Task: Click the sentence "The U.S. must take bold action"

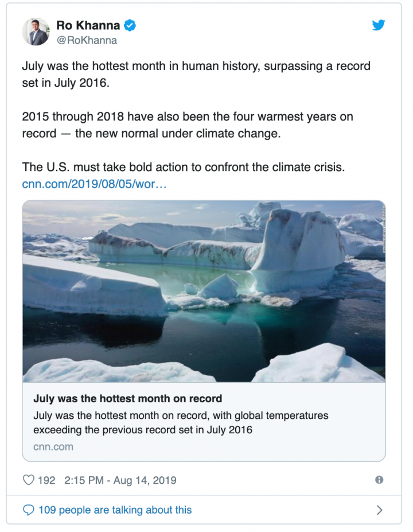Action: 182,168
